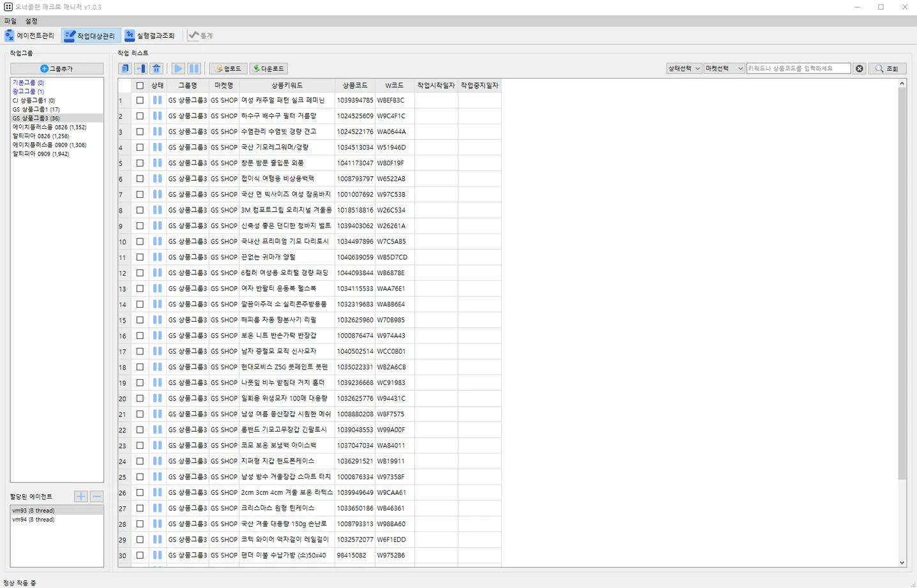Check the box for row 5
917x588 pixels.
coord(140,163)
